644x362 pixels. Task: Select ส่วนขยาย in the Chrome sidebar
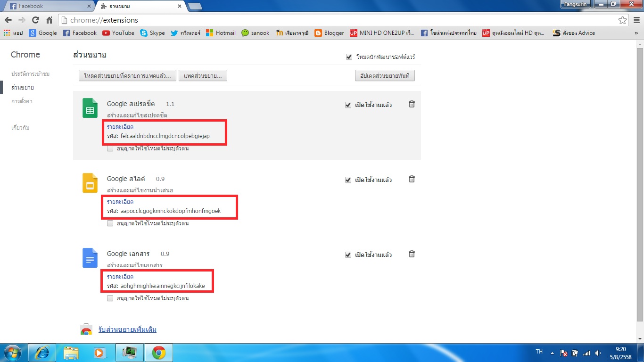[23, 88]
